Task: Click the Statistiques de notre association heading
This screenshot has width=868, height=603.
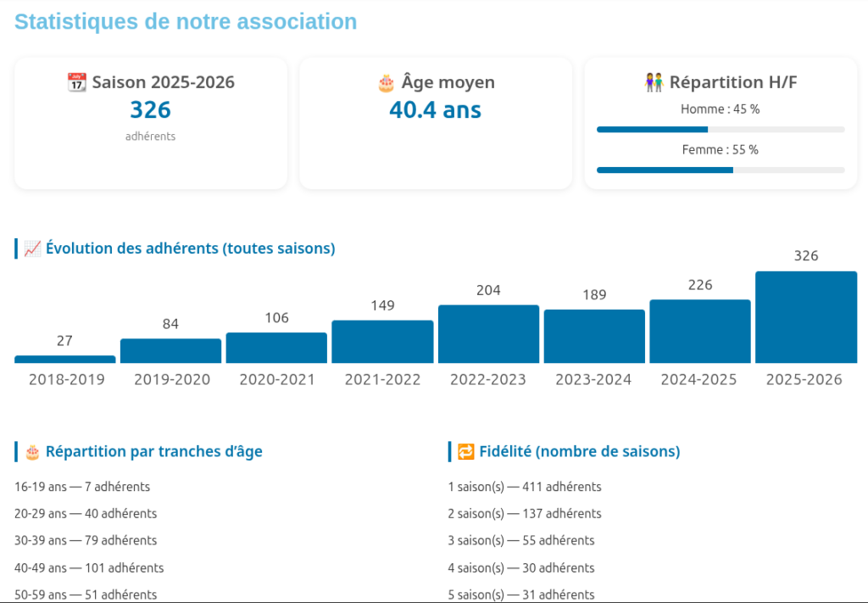Action: pos(186,22)
